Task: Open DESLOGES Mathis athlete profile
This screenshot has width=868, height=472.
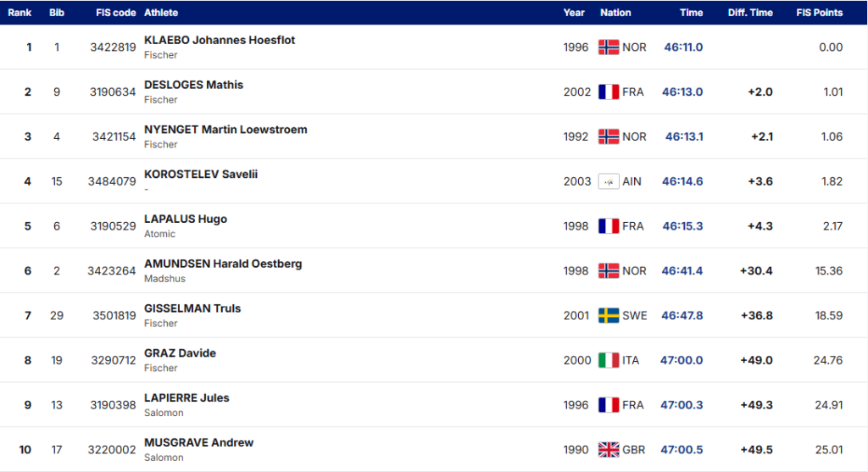Action: (193, 85)
